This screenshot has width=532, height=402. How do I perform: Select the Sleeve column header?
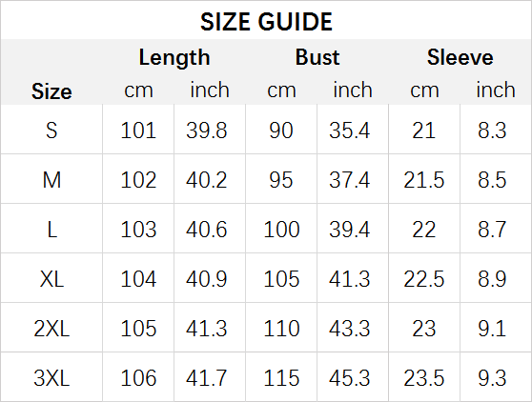[460, 57]
